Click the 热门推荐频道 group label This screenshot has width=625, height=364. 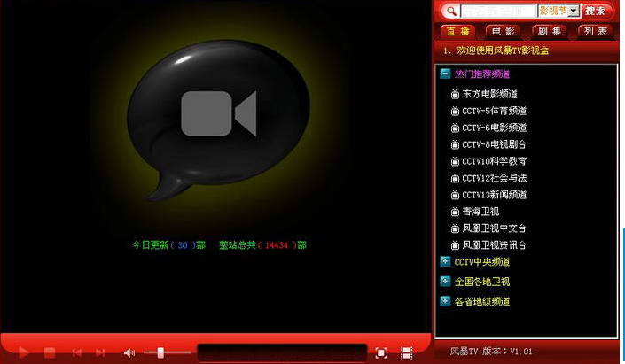click(x=482, y=74)
